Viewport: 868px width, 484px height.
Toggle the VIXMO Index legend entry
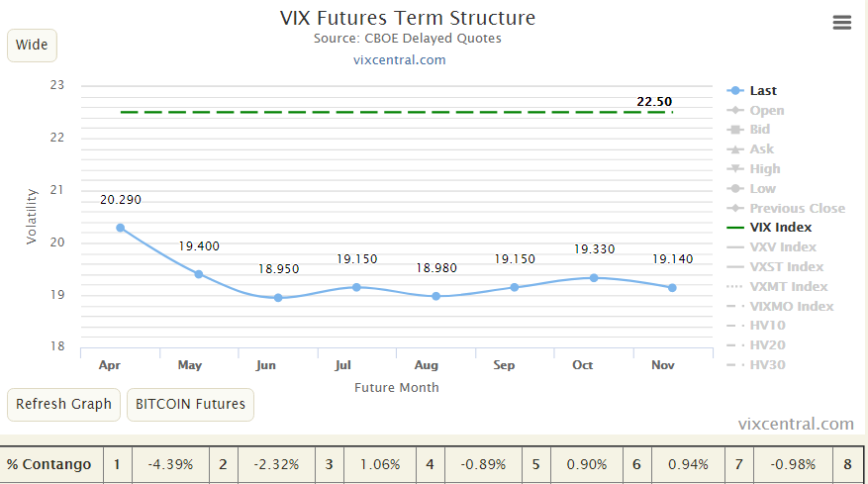[791, 307]
